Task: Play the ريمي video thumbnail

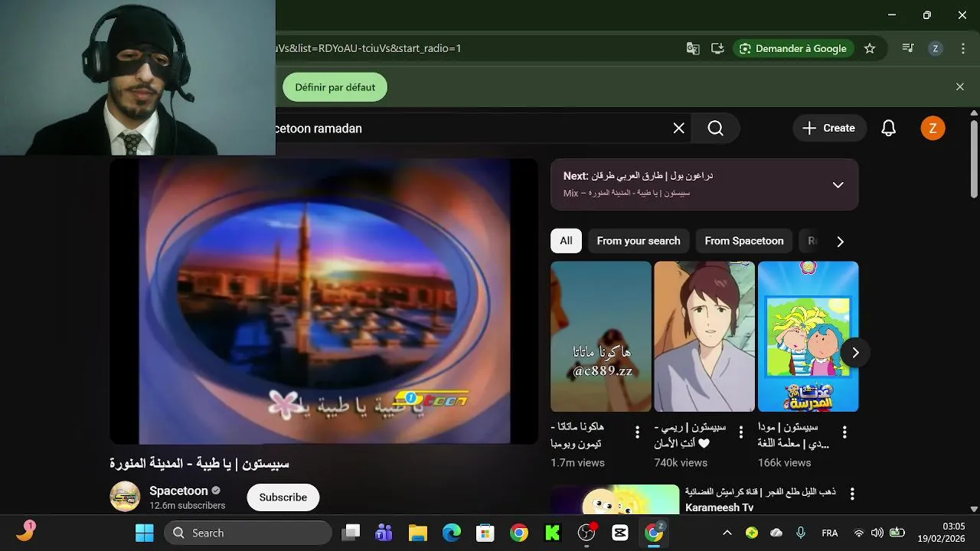Action: pos(704,337)
